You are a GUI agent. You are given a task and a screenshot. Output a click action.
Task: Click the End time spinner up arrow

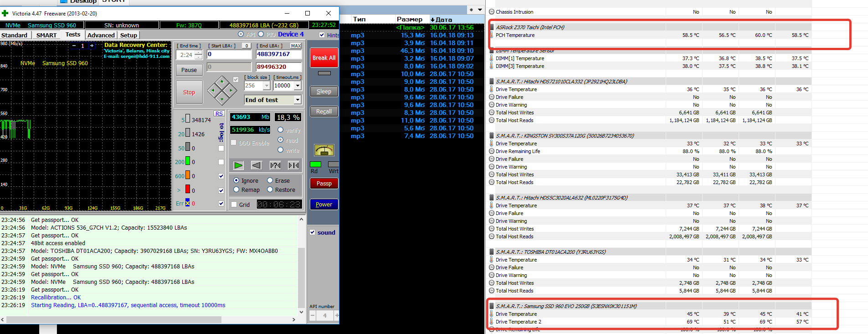[x=199, y=52]
